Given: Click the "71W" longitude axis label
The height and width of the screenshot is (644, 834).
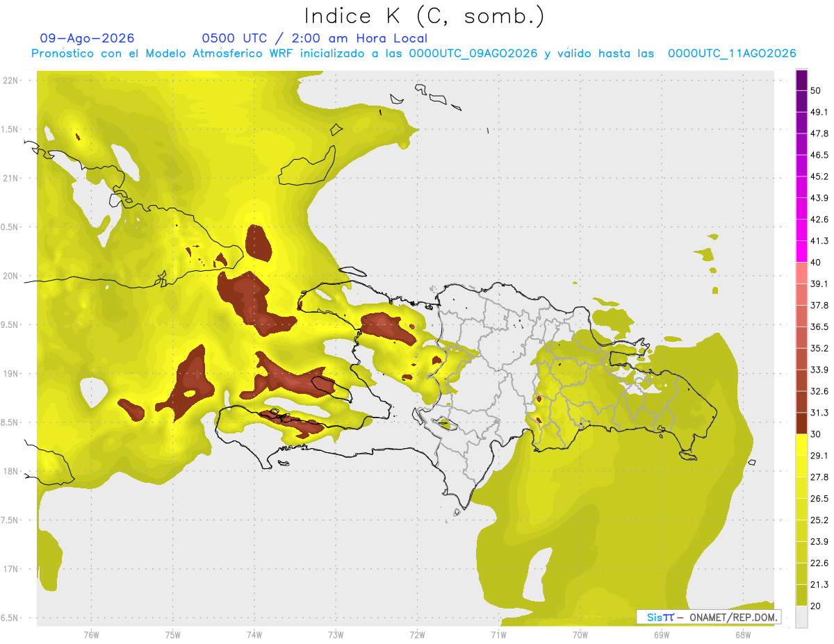Looking at the screenshot, I should click(499, 634).
